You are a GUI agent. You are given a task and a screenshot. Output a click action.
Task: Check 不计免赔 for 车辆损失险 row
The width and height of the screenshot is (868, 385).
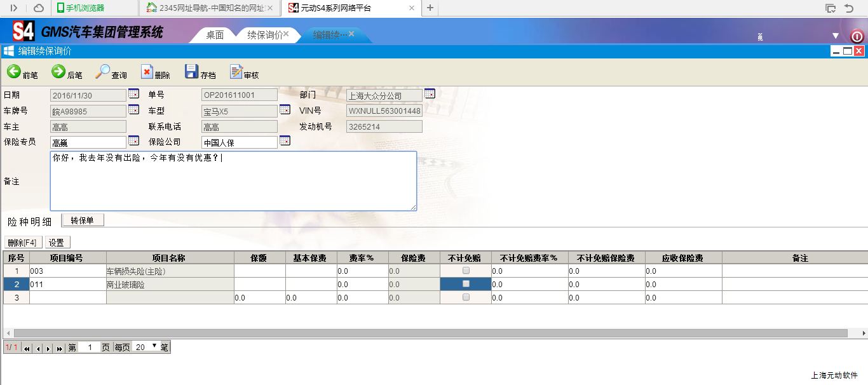coord(466,271)
